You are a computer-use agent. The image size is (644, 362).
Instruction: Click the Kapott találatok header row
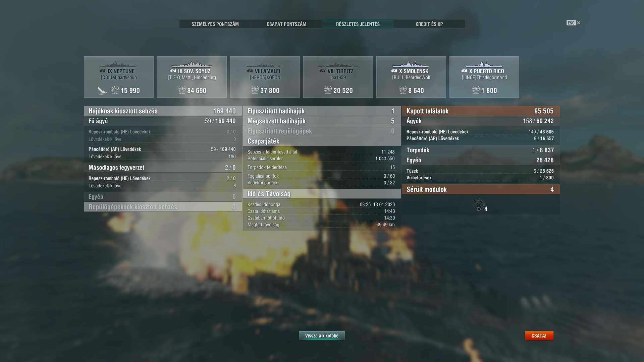click(481, 111)
